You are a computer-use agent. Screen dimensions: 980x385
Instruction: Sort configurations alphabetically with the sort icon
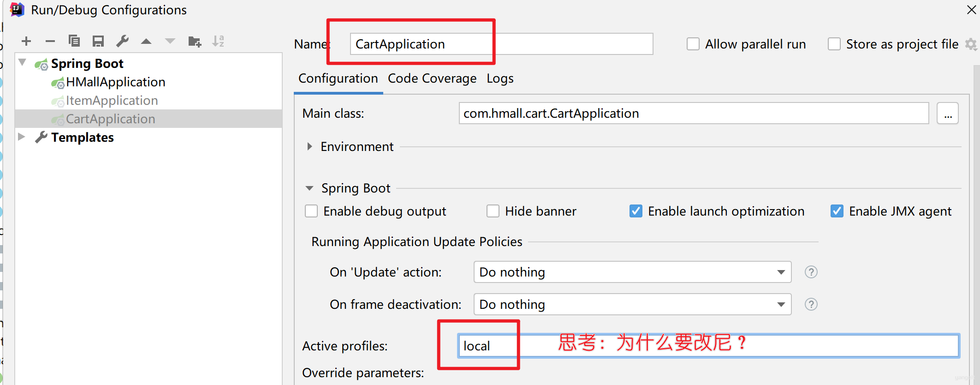tap(218, 41)
